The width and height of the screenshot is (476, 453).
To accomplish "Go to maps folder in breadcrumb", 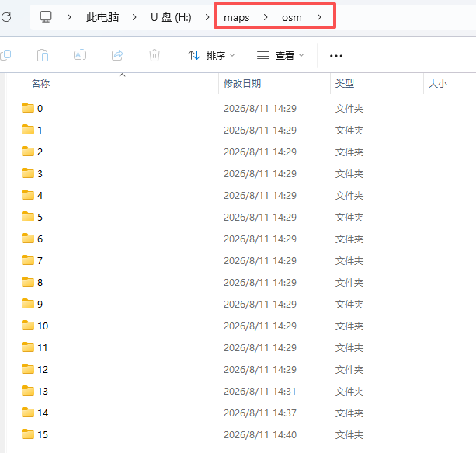I will click(237, 18).
